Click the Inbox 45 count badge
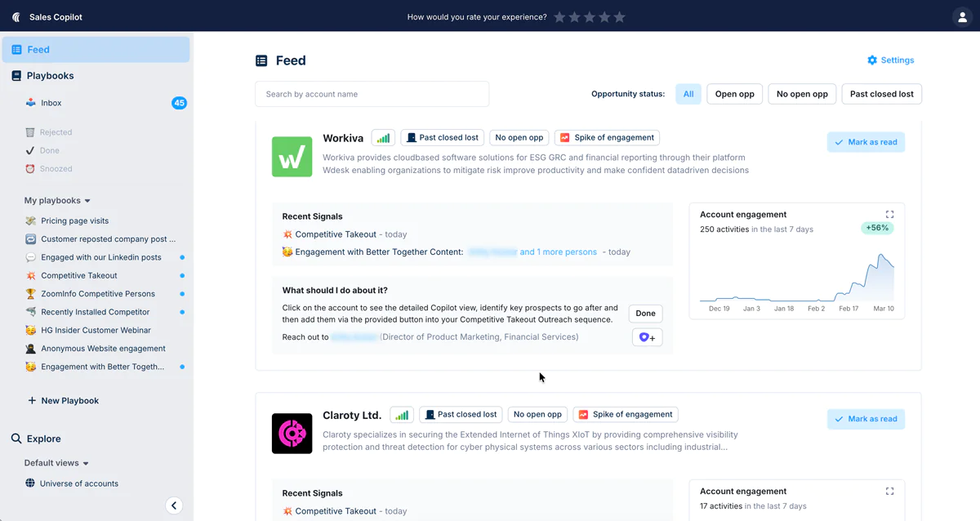The image size is (980, 521). coord(179,103)
